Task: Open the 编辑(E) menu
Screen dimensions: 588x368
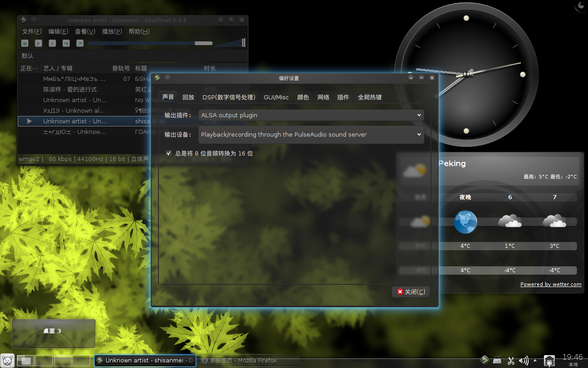Action: [x=58, y=32]
